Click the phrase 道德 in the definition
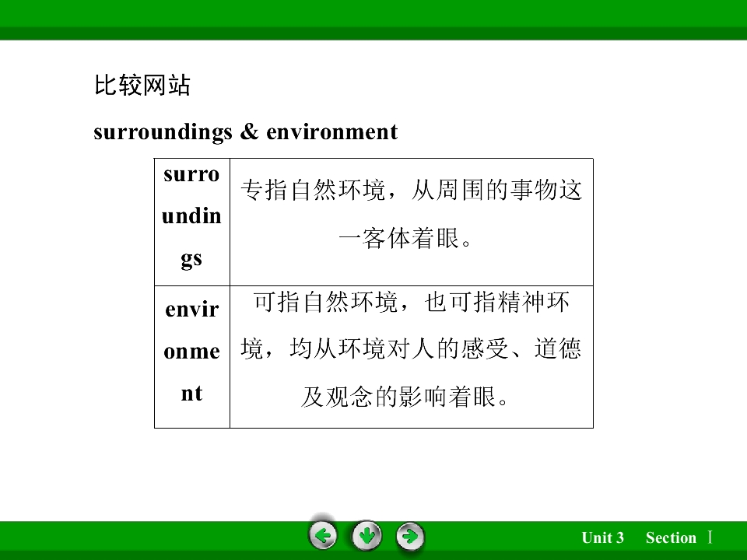The width and height of the screenshot is (747, 560). (x=558, y=348)
